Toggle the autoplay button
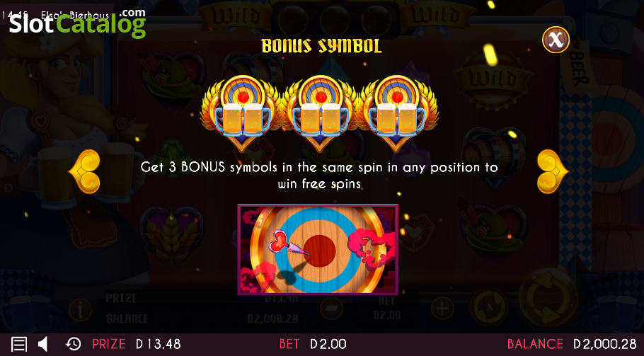This screenshot has width=644, height=356. [489, 306]
